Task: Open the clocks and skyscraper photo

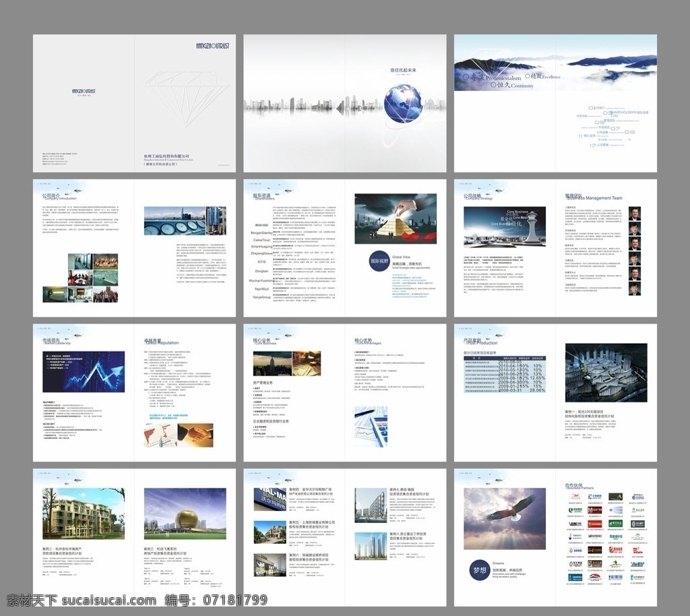Action: [x=185, y=221]
